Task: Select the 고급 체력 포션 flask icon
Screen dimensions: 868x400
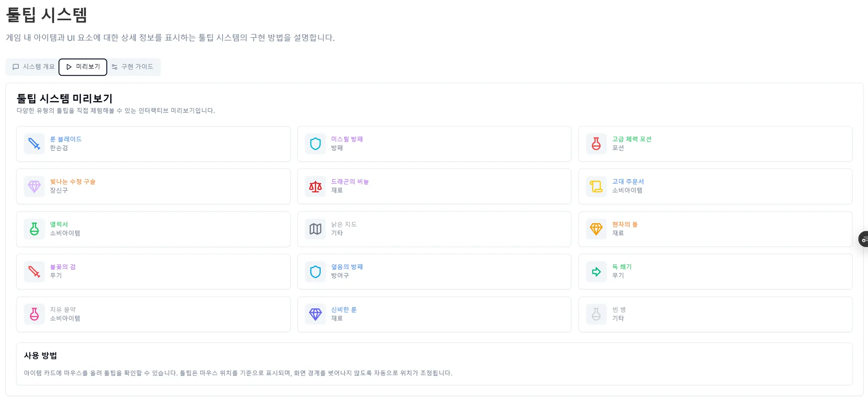Action: tap(596, 144)
